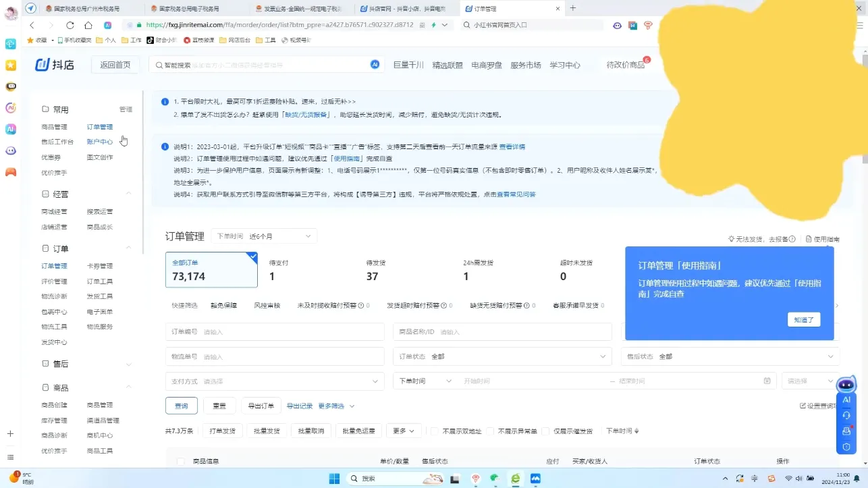This screenshot has width=868, height=488.
Task: Open the AI assistant robot avatar
Action: [x=846, y=385]
